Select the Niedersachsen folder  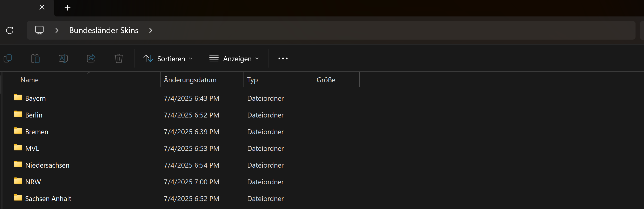pyautogui.click(x=47, y=165)
